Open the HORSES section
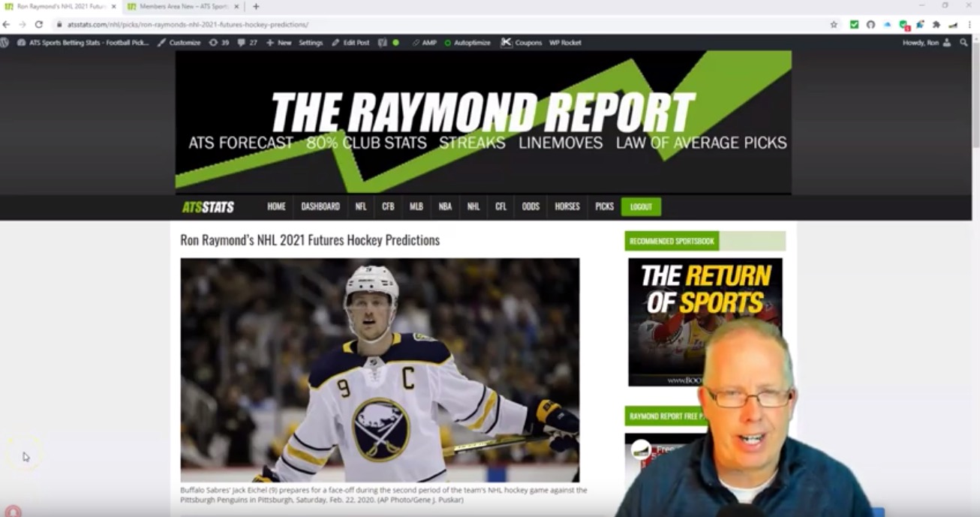Viewport: 980px width, 517px height. [567, 206]
